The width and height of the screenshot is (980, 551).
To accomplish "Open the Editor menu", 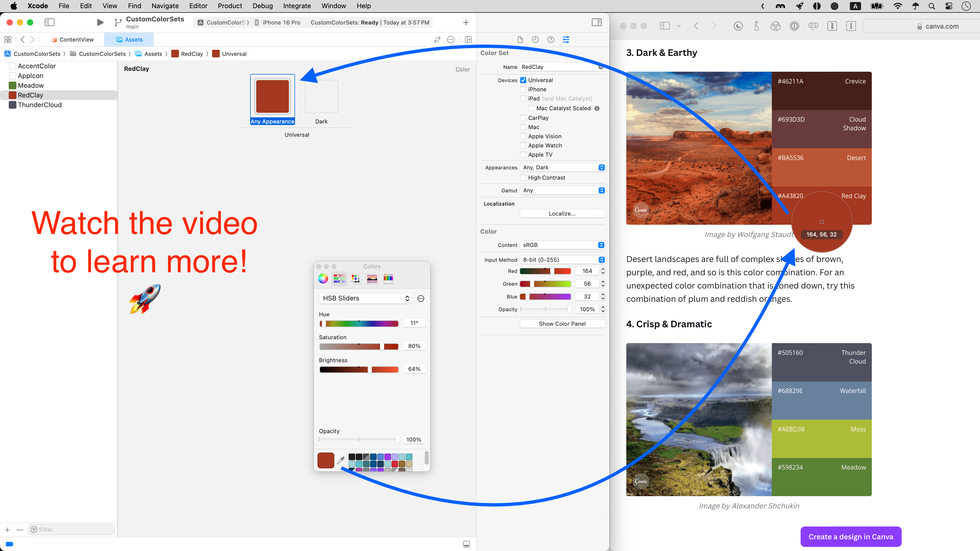I will 198,6.
